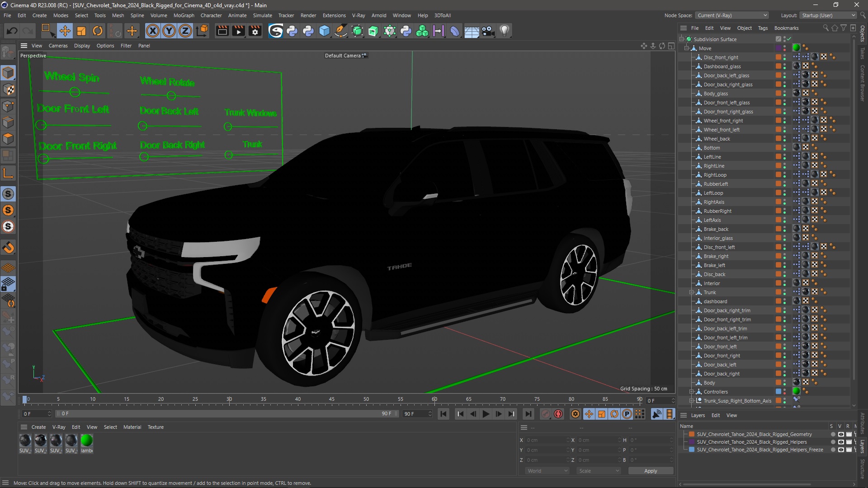The height and width of the screenshot is (488, 868).
Task: Open the viewport Display menu
Action: pyautogui.click(x=82, y=46)
